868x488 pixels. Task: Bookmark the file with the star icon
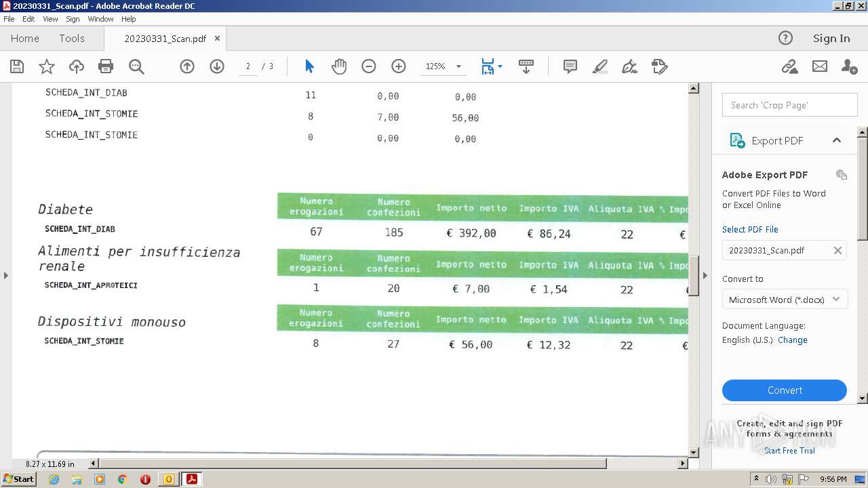coord(47,66)
